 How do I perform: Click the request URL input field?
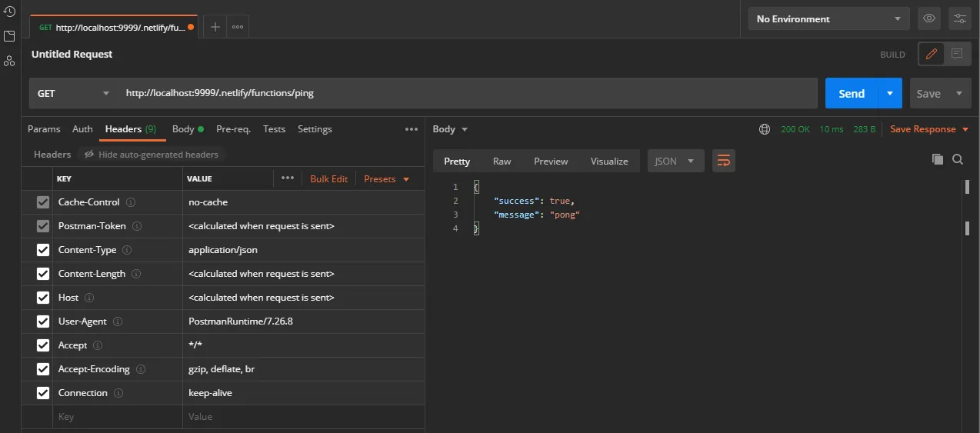468,93
